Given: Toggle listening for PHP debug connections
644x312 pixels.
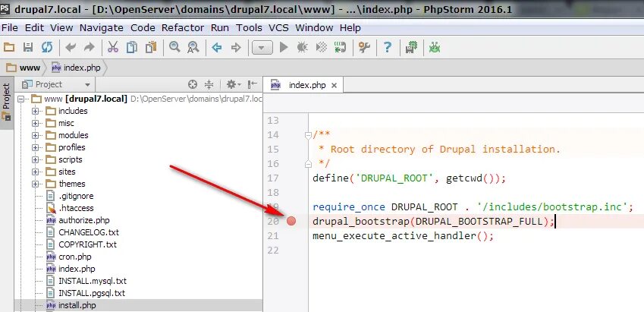Looking at the screenshot, I should [340, 47].
